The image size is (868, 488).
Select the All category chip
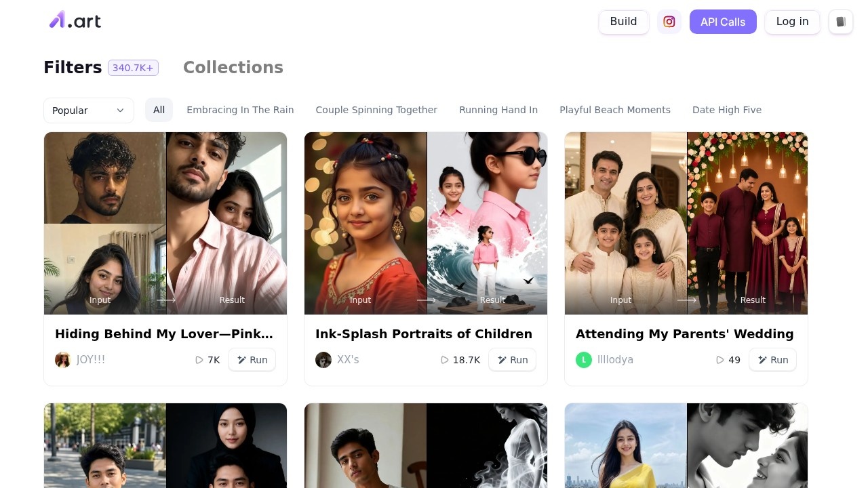click(x=159, y=110)
